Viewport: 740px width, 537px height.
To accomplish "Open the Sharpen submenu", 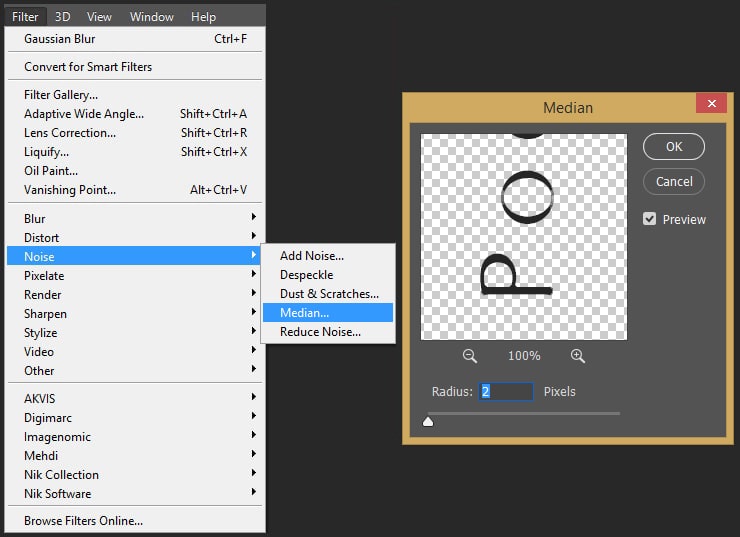I will click(x=135, y=313).
